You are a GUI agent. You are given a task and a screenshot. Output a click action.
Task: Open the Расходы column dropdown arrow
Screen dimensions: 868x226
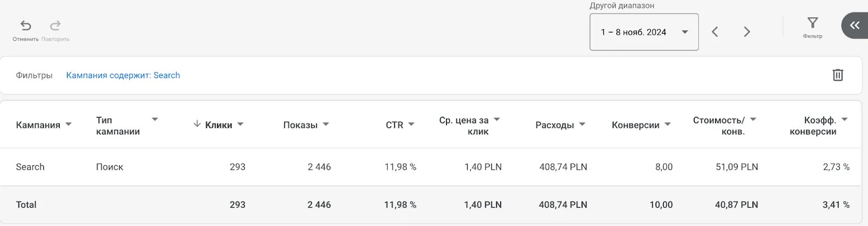582,124
